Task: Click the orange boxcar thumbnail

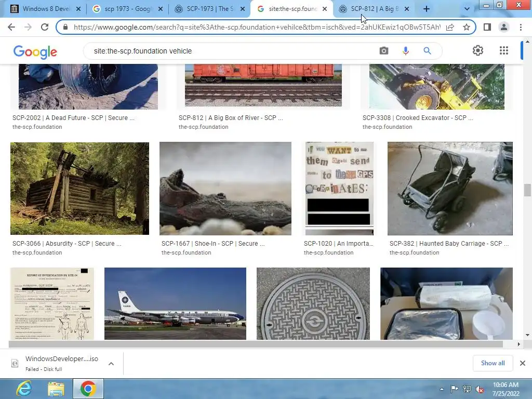Action: (263, 85)
